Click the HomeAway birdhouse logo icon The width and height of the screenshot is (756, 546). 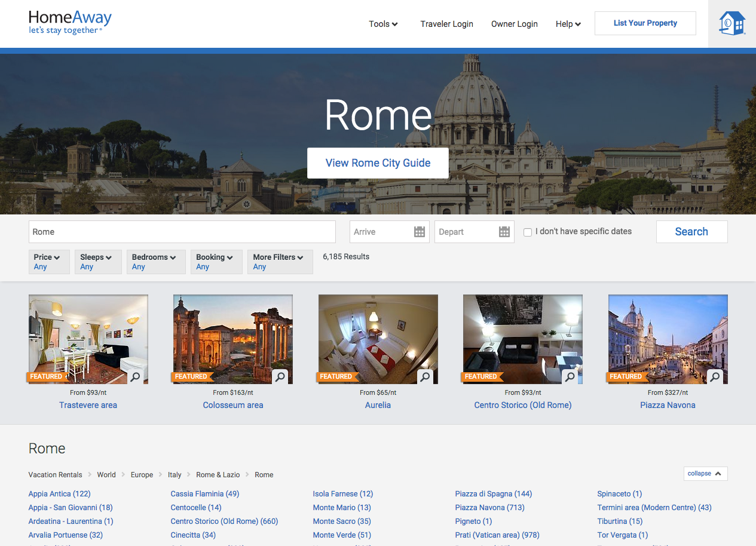point(732,23)
